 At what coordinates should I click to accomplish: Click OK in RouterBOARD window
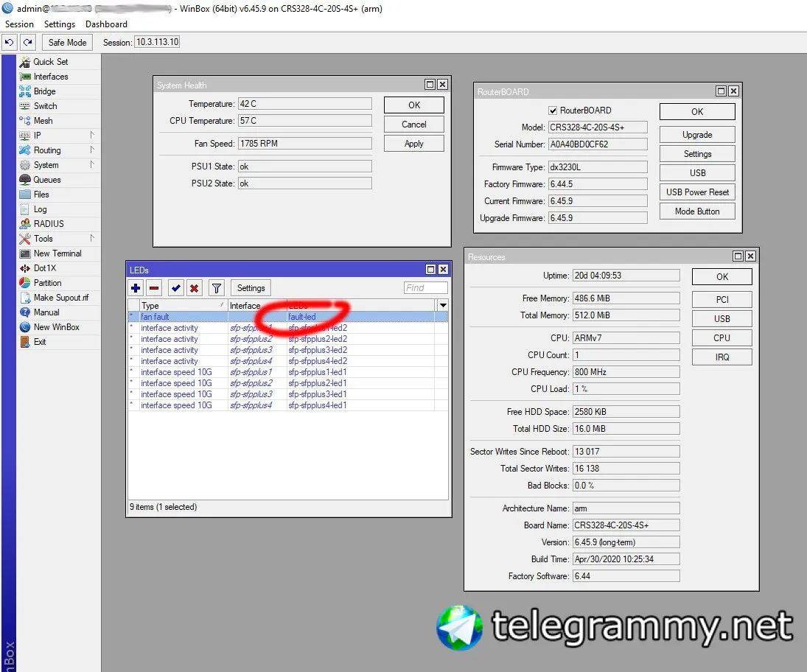pos(697,112)
